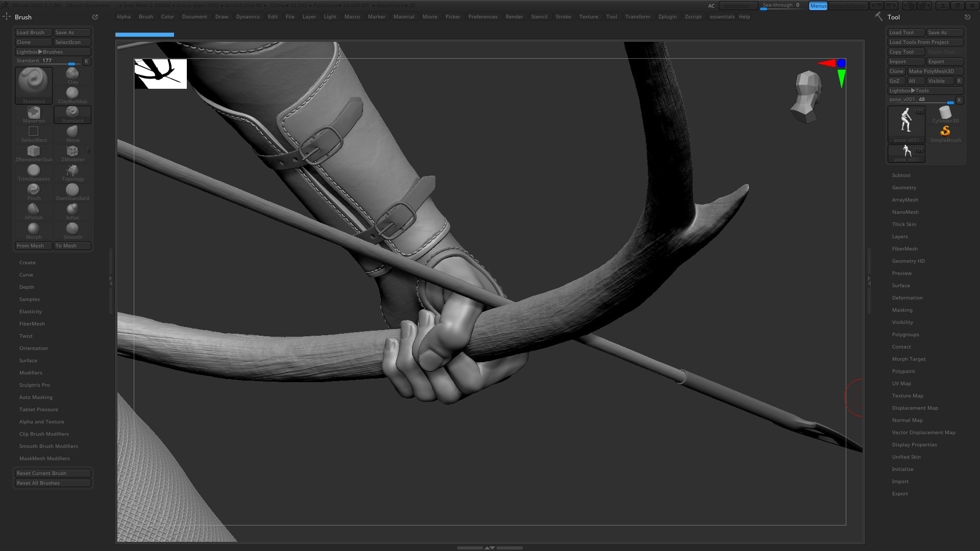This screenshot has height=551, width=980.
Task: Click Load Tools From Project button
Action: 925,42
